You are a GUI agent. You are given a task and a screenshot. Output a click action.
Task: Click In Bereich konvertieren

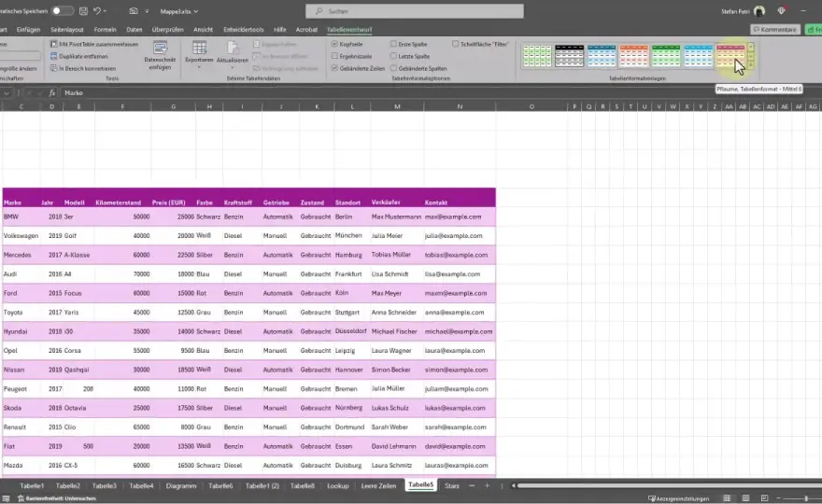click(83, 69)
